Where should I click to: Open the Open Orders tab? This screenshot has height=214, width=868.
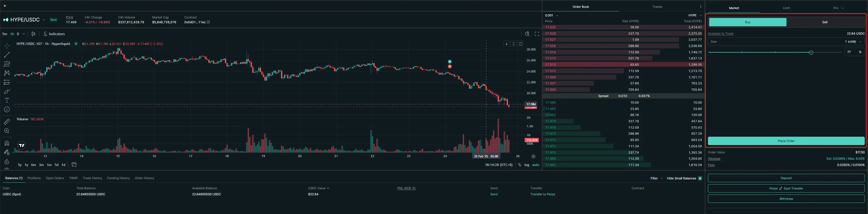55,178
